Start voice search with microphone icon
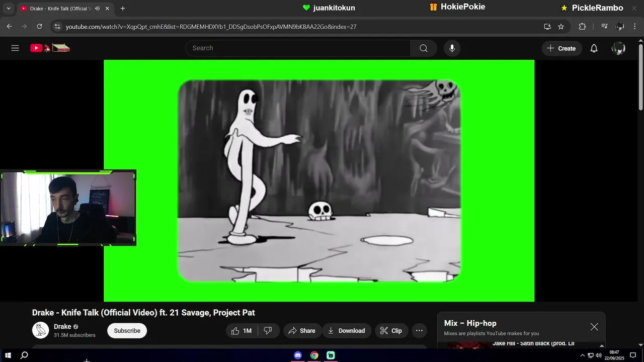Image resolution: width=644 pixels, height=362 pixels. click(x=452, y=48)
